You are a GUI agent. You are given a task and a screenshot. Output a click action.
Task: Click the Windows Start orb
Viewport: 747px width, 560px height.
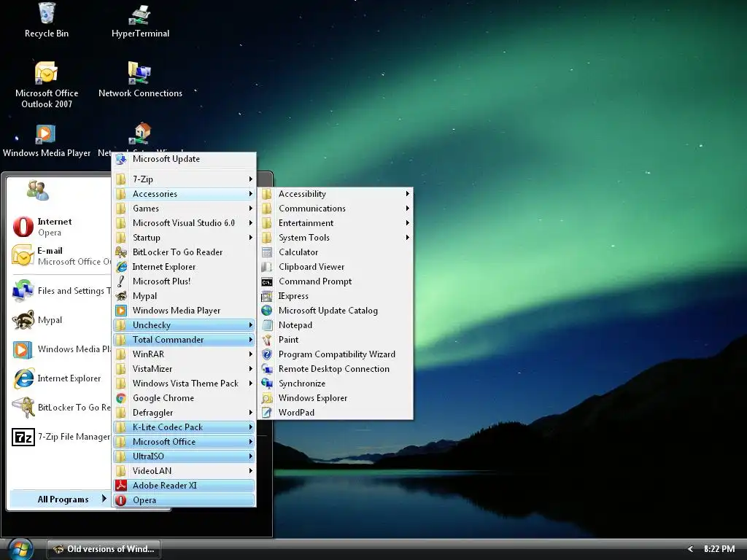coord(20,550)
